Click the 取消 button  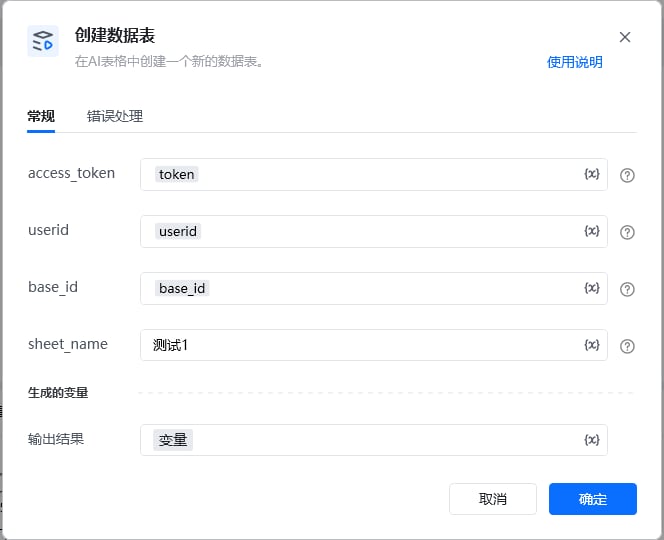point(492,499)
